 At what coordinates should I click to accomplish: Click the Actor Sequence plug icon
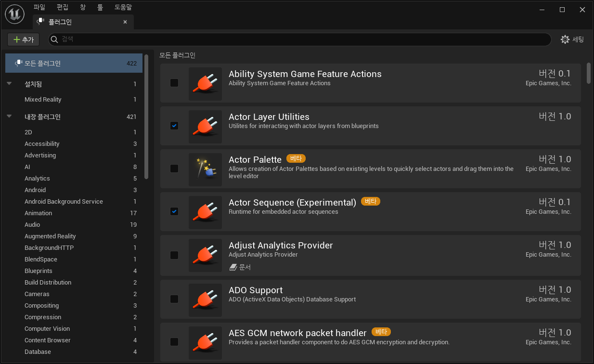click(205, 212)
